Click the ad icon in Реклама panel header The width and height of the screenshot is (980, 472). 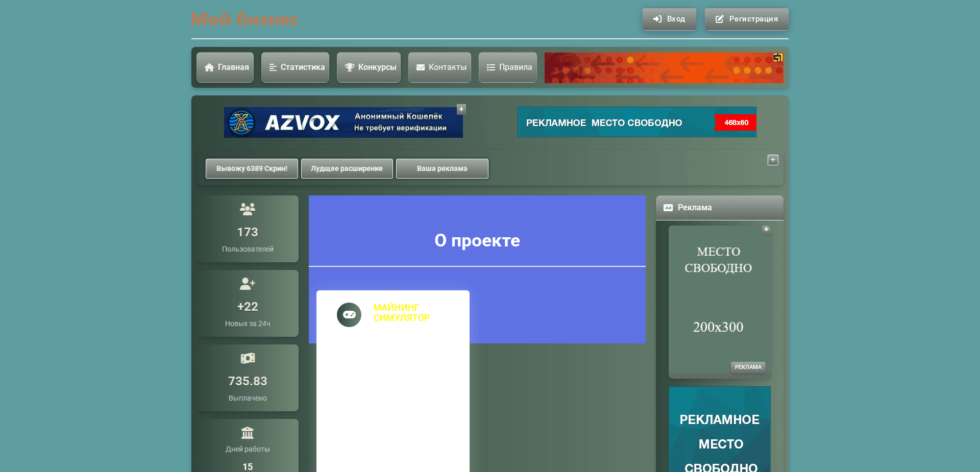click(x=667, y=207)
